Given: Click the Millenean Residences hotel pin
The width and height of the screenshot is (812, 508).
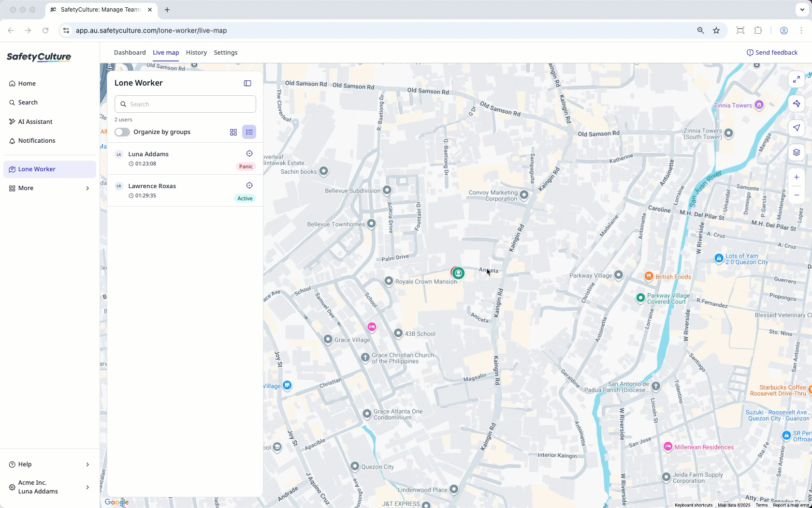Looking at the screenshot, I should [668, 447].
